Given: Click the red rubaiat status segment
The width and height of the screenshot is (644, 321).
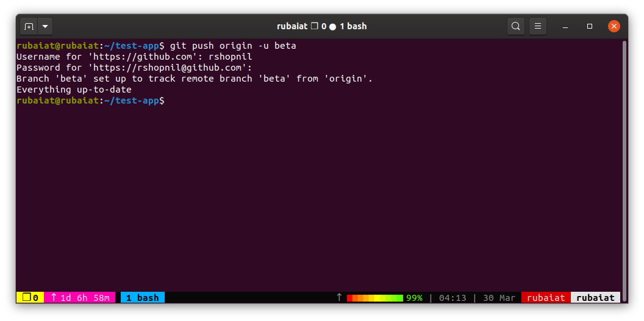Looking at the screenshot, I should point(546,298).
